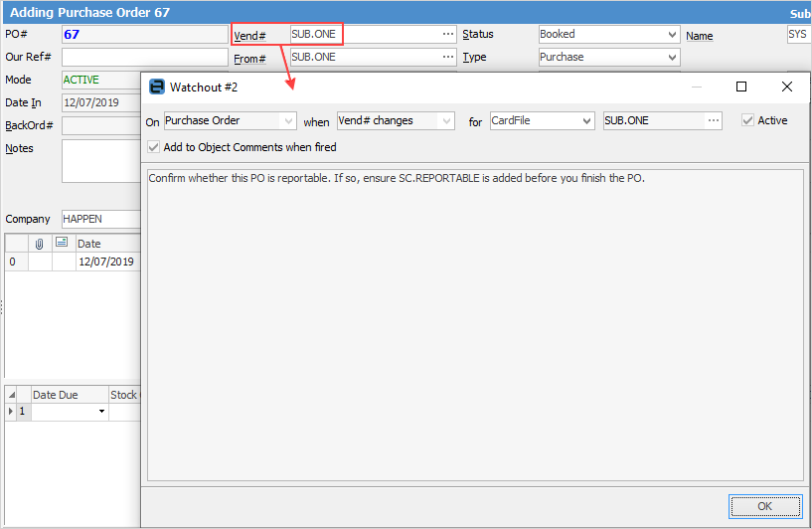Click the From# underlined label

click(249, 59)
